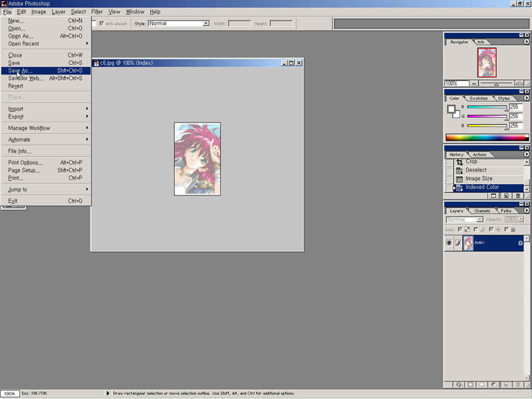Create new snapshot from History panel footer
Screen dimensions: 532x399
click(493, 196)
